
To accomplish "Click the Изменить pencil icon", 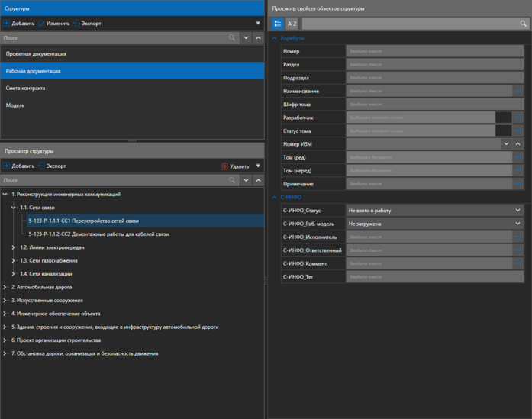I will click(41, 24).
